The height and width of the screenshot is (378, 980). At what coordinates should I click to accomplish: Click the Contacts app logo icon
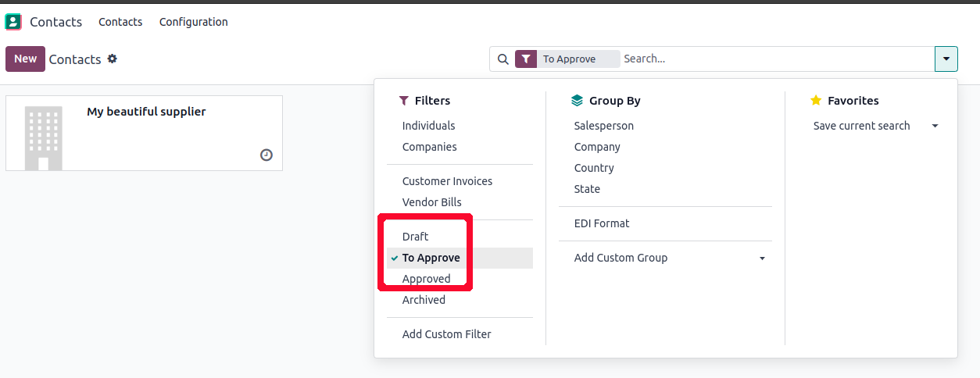(13, 22)
